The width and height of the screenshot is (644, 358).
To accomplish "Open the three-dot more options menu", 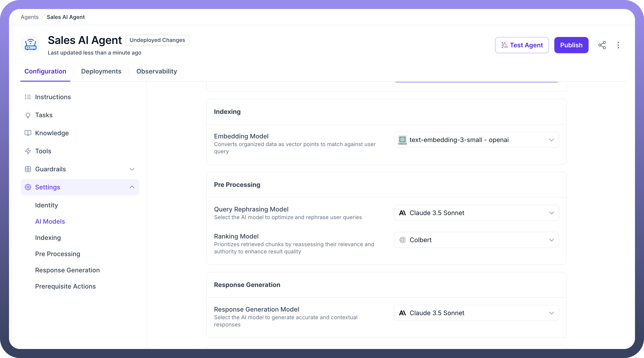I will [618, 45].
